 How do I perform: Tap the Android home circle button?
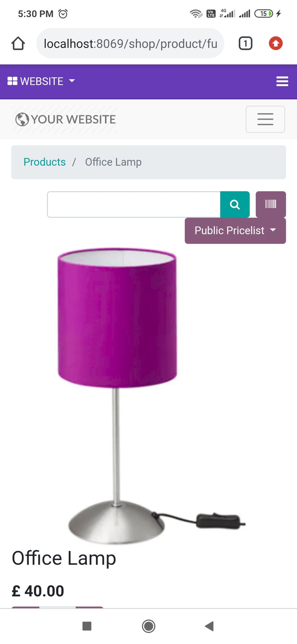148,626
